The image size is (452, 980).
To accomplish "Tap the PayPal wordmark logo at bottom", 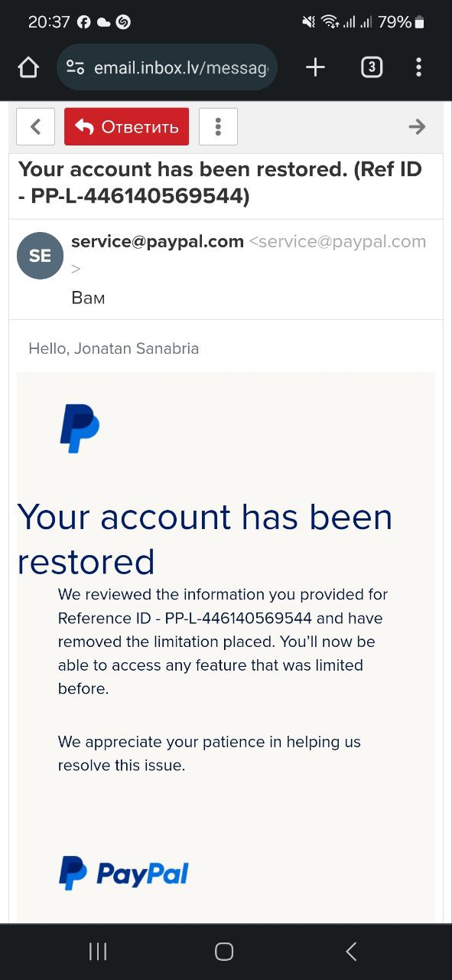I will (x=124, y=873).
